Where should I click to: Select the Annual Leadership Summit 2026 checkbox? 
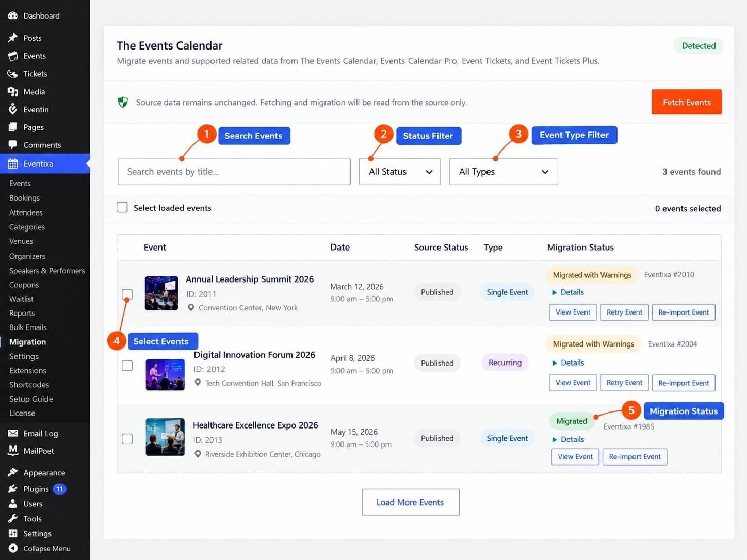pyautogui.click(x=127, y=294)
